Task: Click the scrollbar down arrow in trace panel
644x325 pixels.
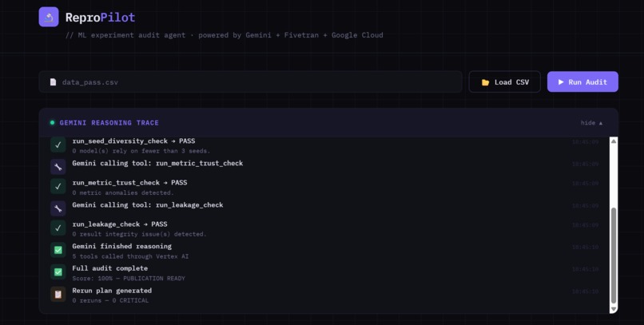Action: click(613, 309)
